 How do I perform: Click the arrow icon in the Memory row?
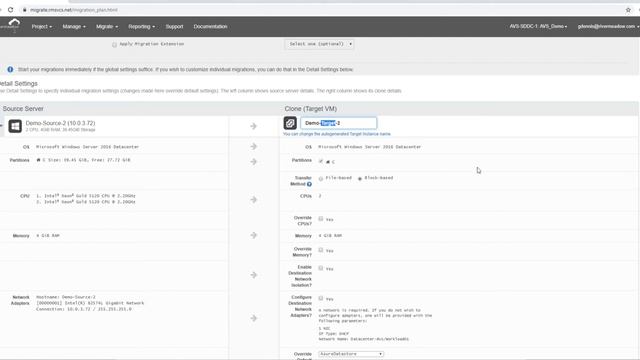coord(253,235)
